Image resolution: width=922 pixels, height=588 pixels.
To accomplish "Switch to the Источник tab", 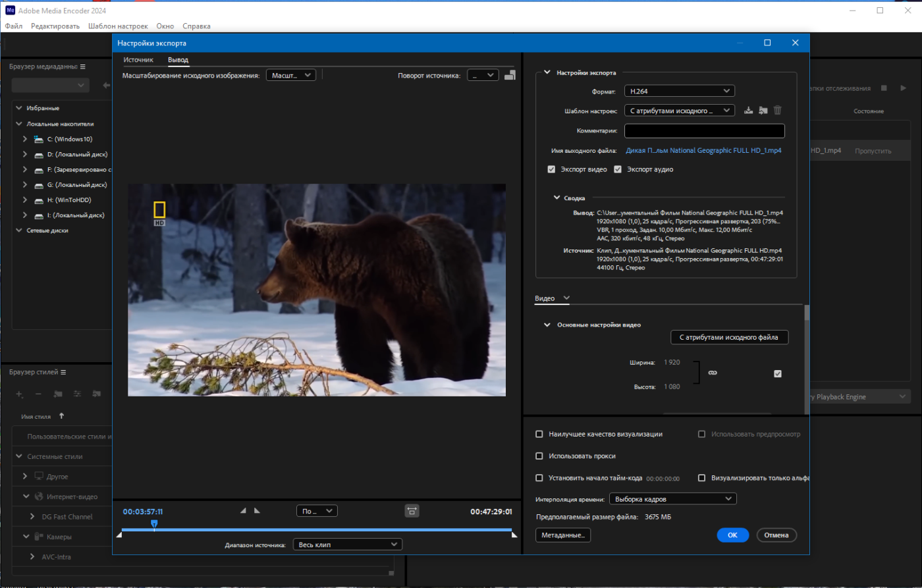I will coord(138,60).
